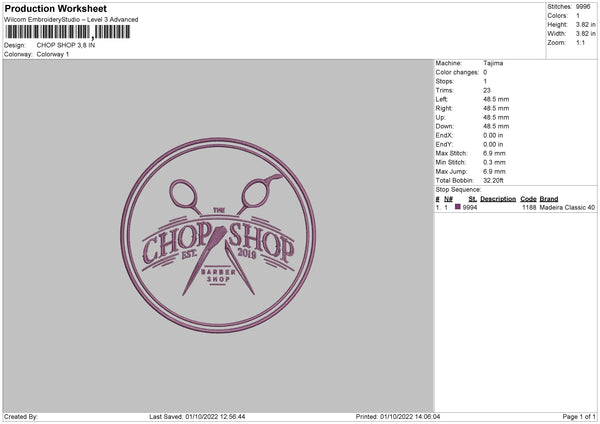Image resolution: width=600 pixels, height=424 pixels.
Task: Click the Max Stitch label
Action: coord(451,153)
